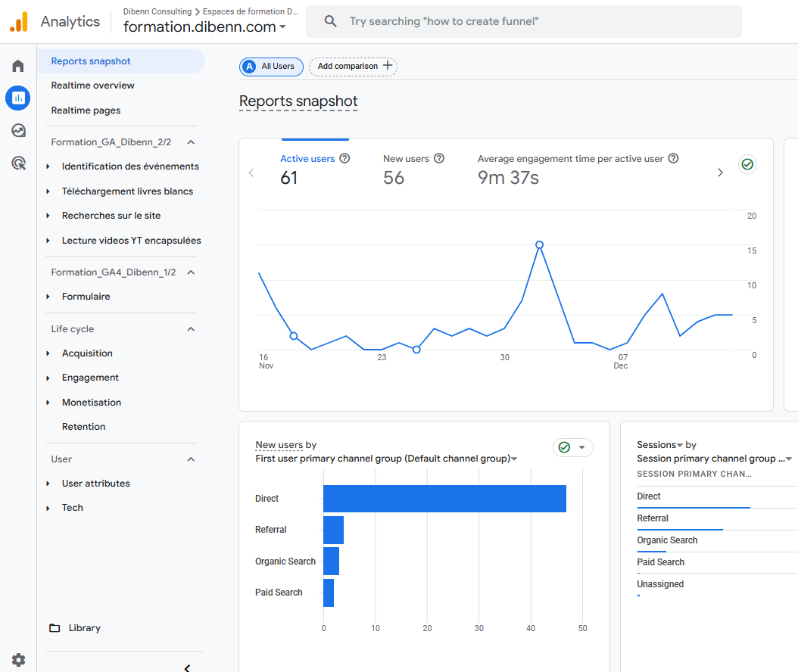
Task: Open the Explore icon in sidebar
Action: click(18, 130)
